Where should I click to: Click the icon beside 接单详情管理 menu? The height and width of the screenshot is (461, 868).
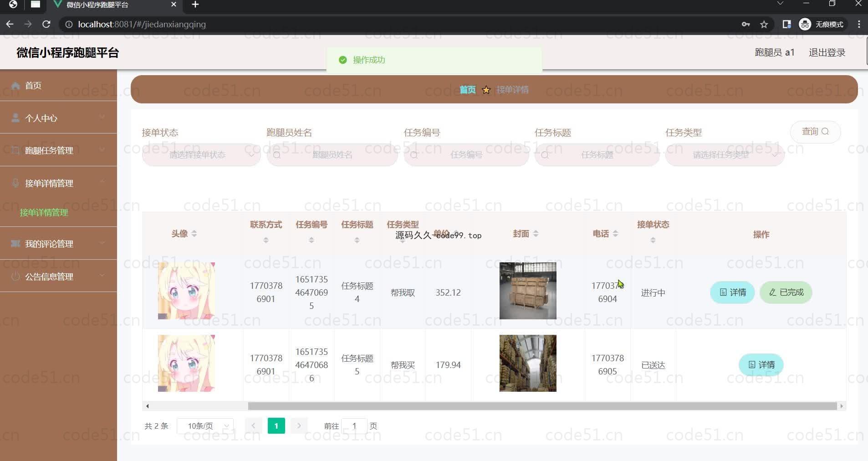coord(15,183)
